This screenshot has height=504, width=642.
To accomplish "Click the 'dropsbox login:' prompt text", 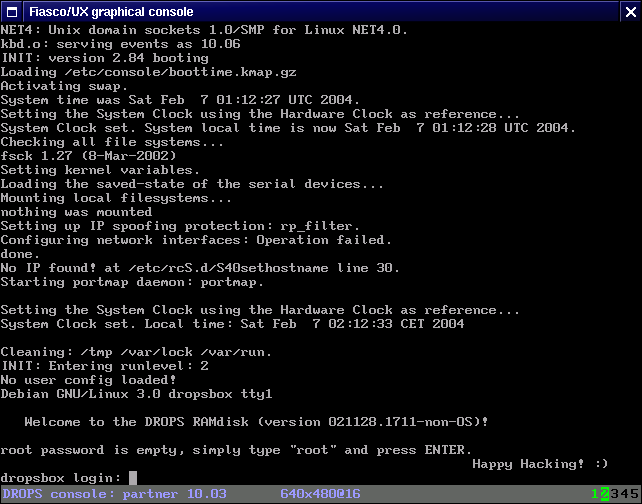I will tap(61, 478).
